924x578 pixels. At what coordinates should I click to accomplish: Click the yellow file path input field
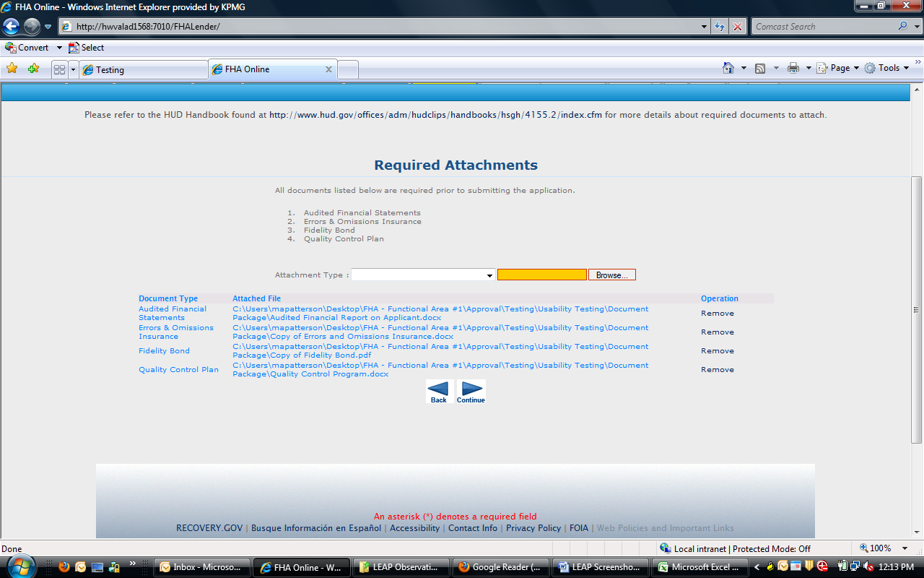(542, 275)
